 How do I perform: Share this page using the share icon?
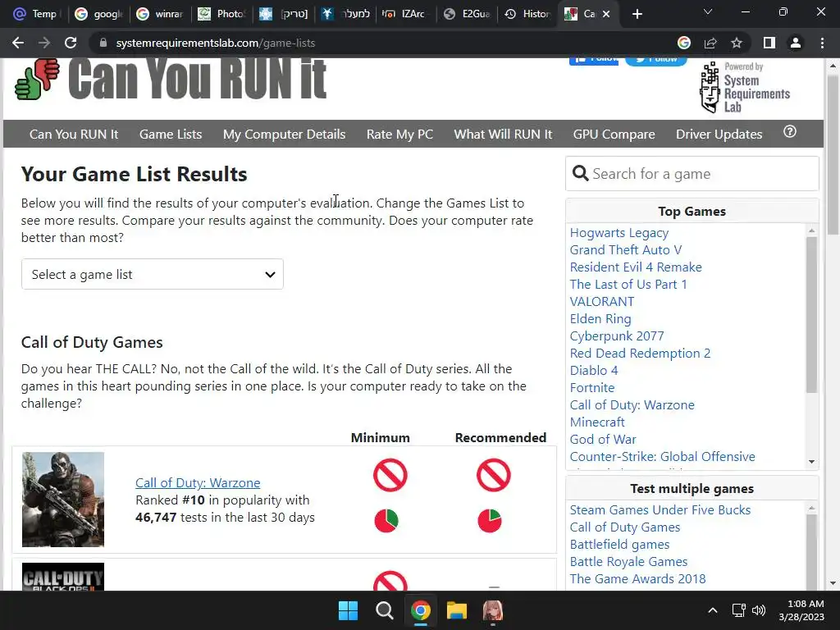coord(710,43)
